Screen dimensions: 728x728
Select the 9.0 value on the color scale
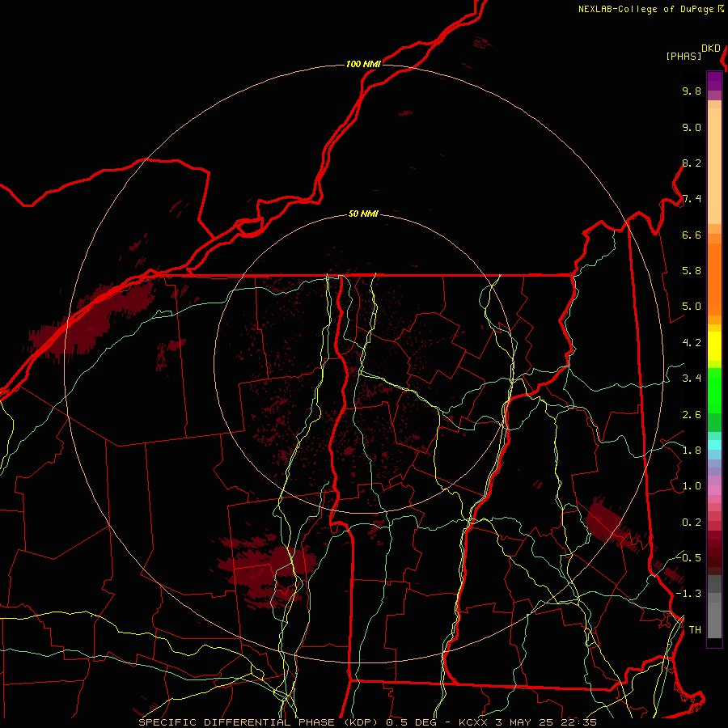[692, 127]
